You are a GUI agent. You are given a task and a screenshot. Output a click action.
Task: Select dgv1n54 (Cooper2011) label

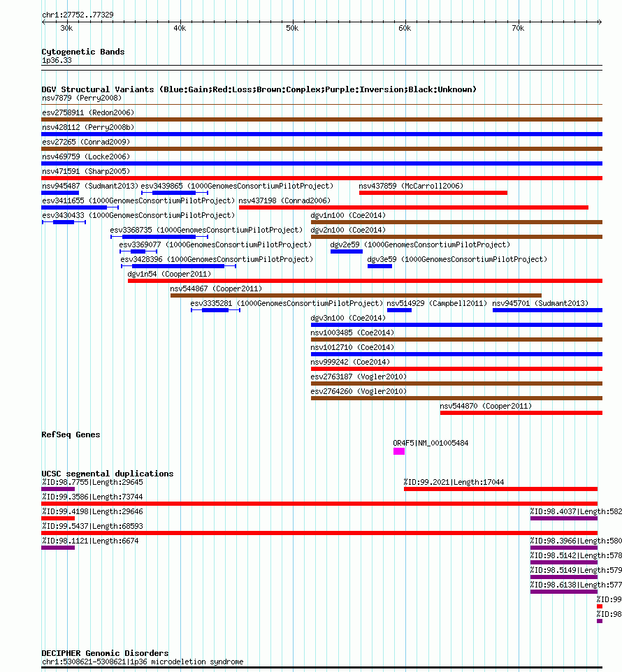point(169,274)
